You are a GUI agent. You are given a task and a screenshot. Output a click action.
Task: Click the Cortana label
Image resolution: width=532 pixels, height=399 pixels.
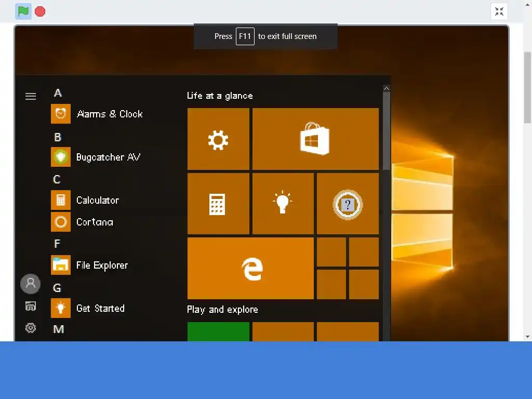(x=95, y=222)
